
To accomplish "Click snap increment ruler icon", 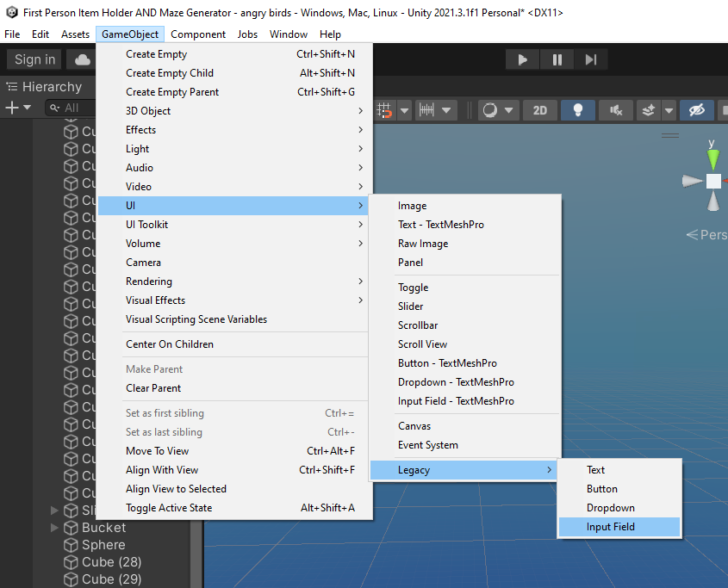I will coord(426,110).
